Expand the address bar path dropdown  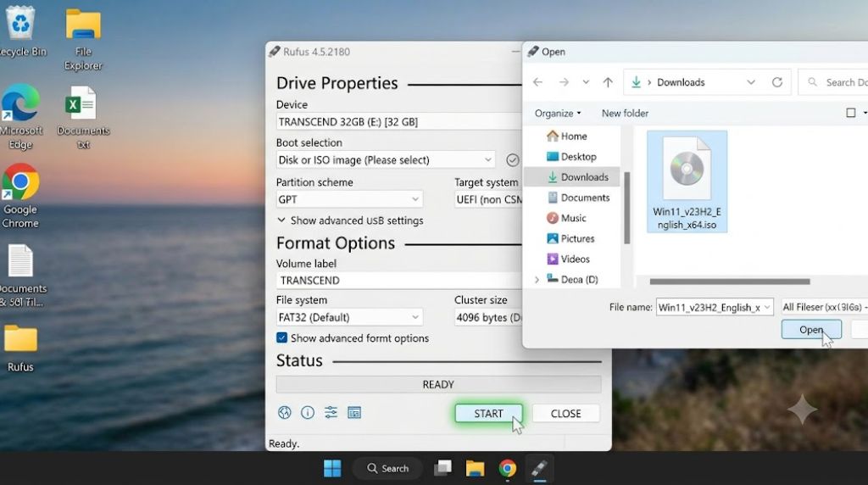coord(751,82)
